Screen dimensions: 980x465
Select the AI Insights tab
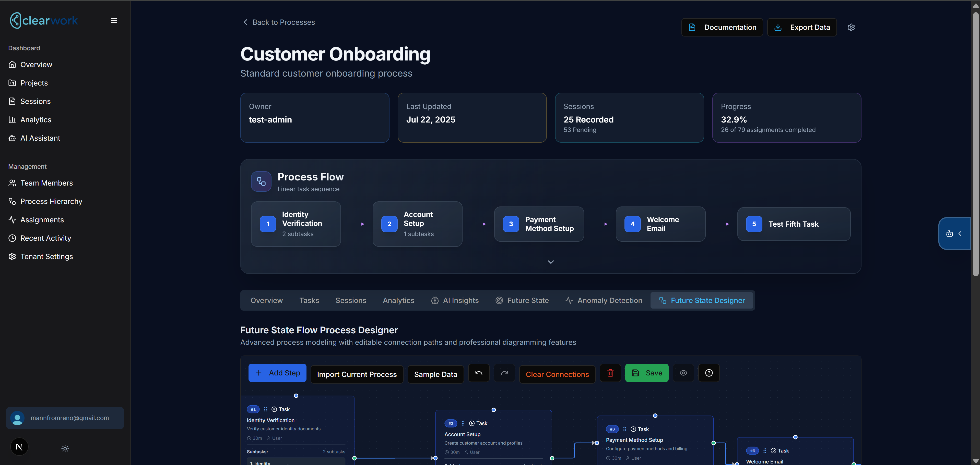[x=455, y=300]
